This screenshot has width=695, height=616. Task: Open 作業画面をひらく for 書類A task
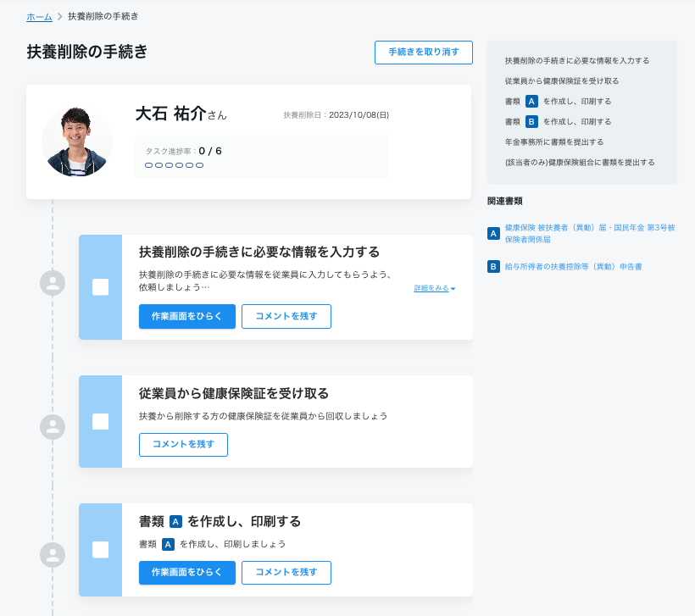point(187,573)
